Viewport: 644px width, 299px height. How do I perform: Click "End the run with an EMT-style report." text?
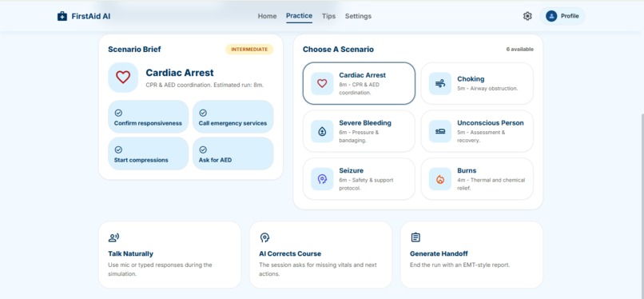pos(459,265)
